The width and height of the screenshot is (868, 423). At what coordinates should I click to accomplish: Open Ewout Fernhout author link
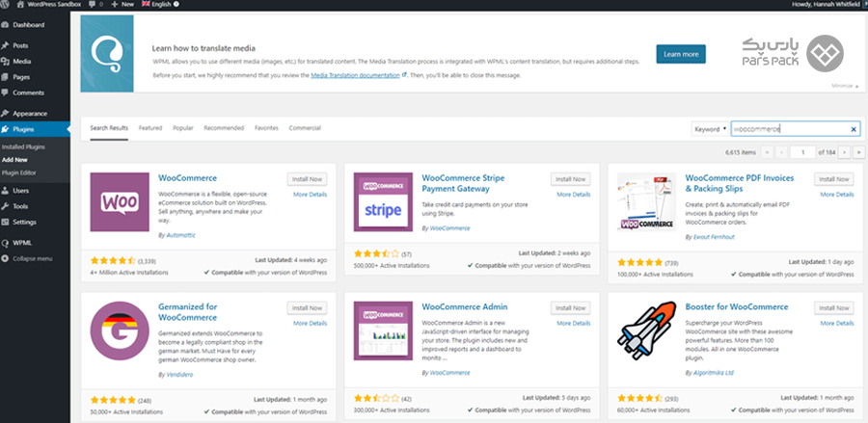pyautogui.click(x=715, y=237)
